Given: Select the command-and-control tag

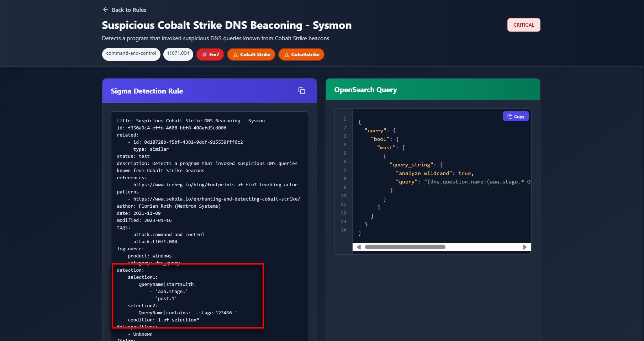Looking at the screenshot, I should [x=131, y=54].
